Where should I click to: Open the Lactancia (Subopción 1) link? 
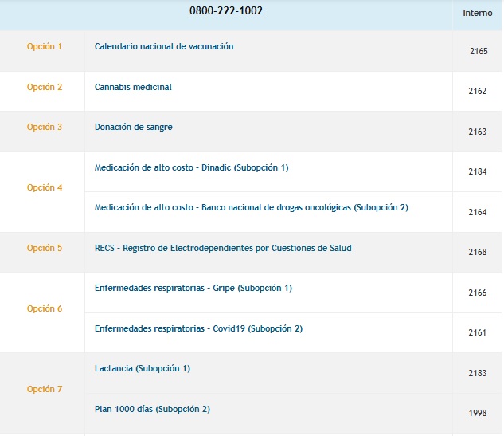(x=143, y=368)
